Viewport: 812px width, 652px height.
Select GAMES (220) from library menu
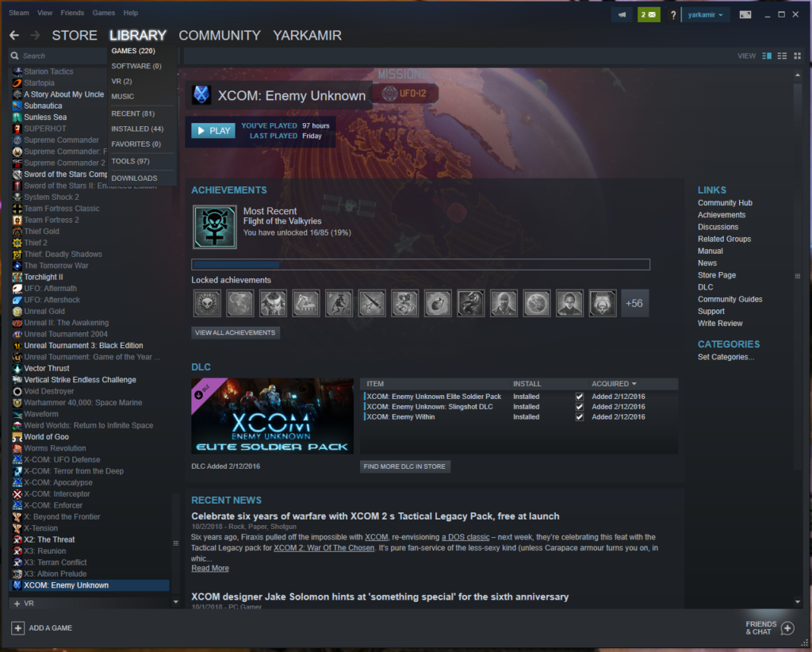133,51
